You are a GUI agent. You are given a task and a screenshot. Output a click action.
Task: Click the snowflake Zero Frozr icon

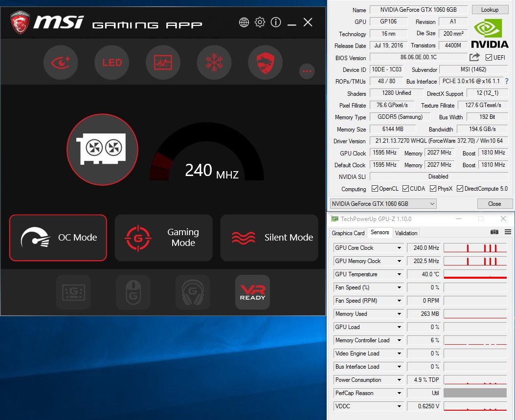coord(214,63)
